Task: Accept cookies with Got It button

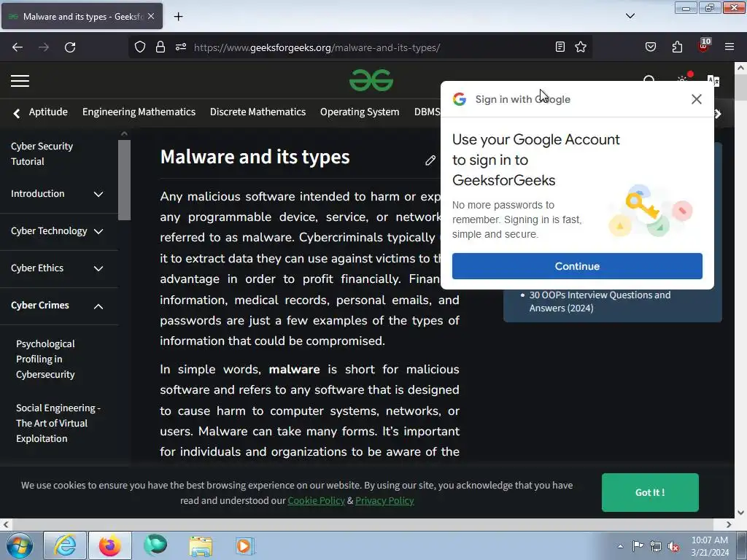Action: point(650,492)
